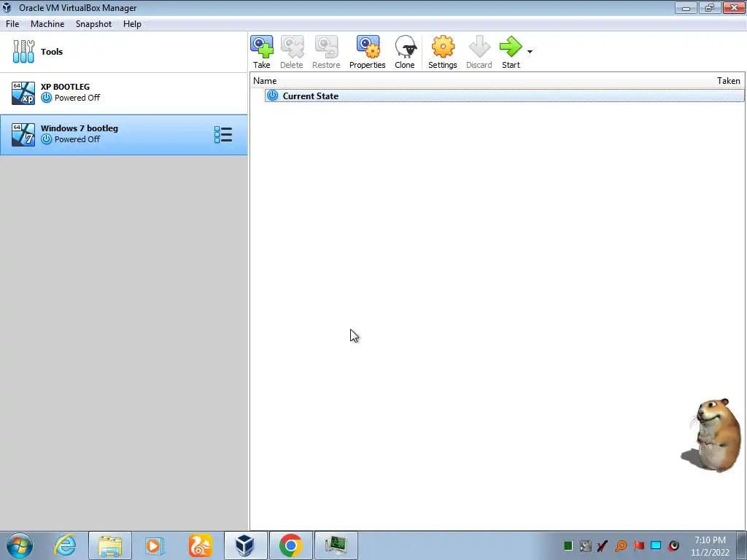Click XP BOOTLEG OS icon
The width and height of the screenshot is (747, 560).
[x=23, y=93]
